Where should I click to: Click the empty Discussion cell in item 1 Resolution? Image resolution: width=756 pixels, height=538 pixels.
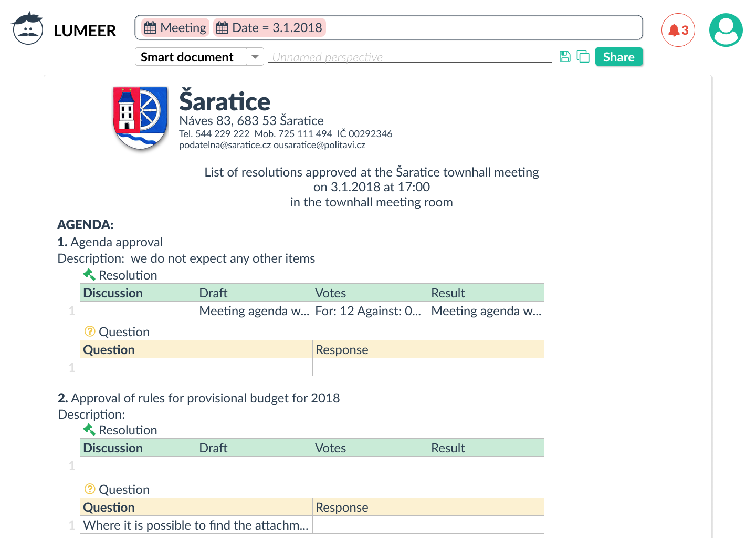pos(138,311)
